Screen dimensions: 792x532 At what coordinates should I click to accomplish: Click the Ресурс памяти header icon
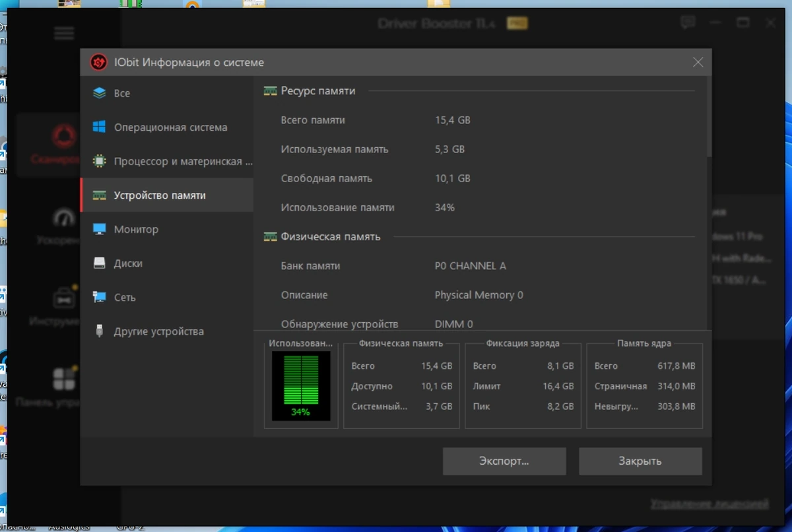(x=270, y=91)
